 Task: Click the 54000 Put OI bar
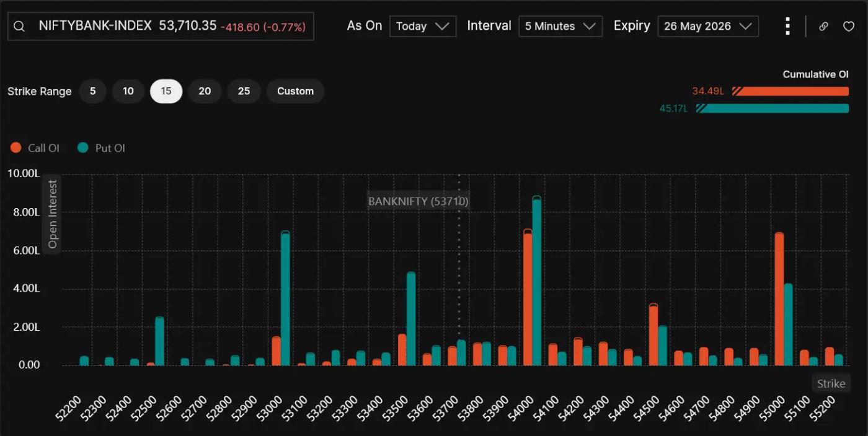[537, 281]
